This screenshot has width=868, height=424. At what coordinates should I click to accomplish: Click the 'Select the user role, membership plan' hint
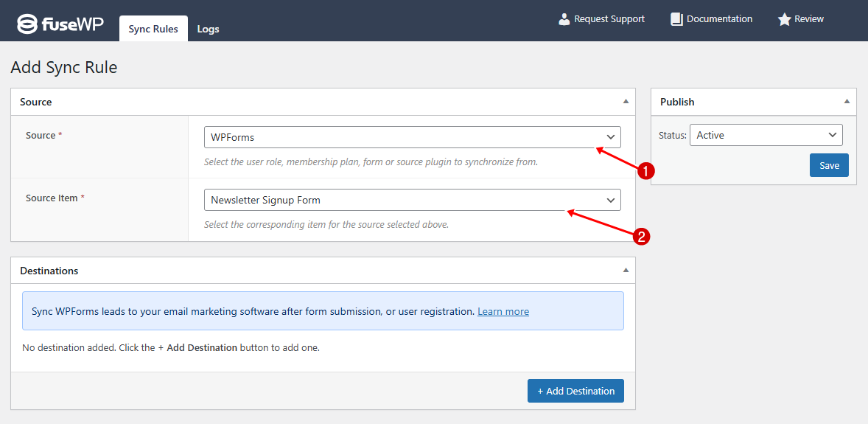371,162
